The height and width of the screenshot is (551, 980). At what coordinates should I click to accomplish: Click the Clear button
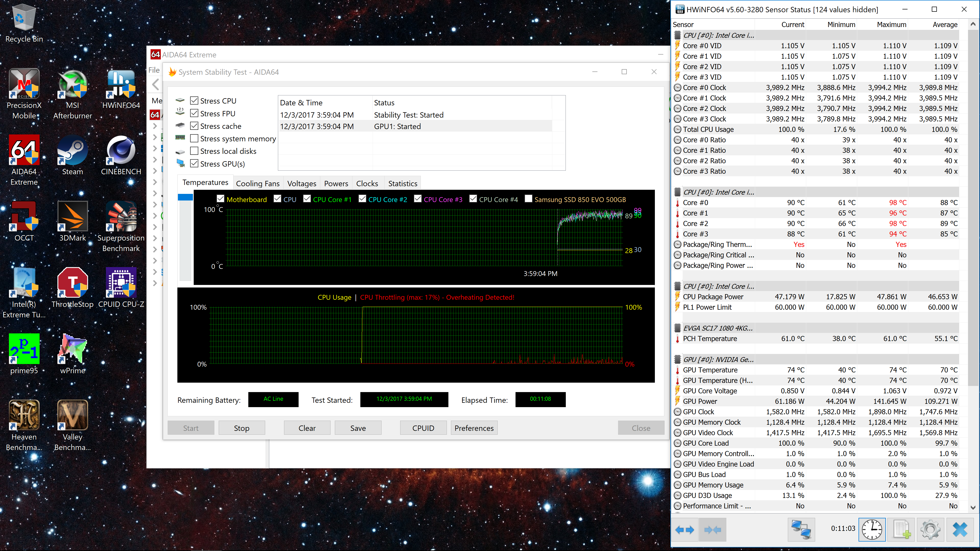pos(307,428)
